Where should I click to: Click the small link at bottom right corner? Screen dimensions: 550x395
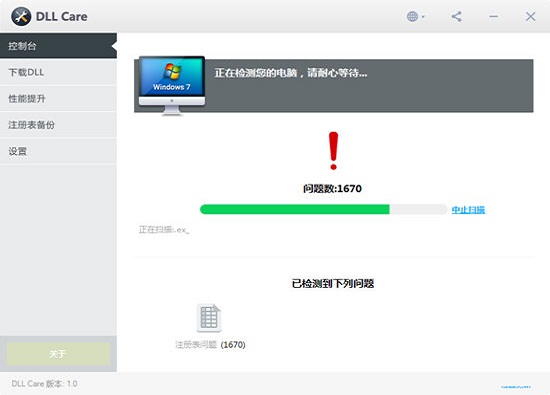pyautogui.click(x=516, y=387)
